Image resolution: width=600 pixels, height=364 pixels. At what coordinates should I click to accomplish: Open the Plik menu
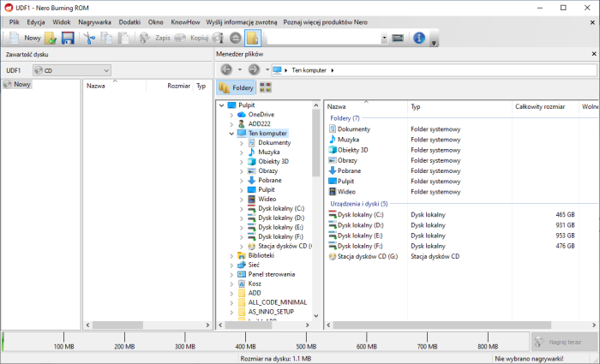pyautogui.click(x=15, y=22)
